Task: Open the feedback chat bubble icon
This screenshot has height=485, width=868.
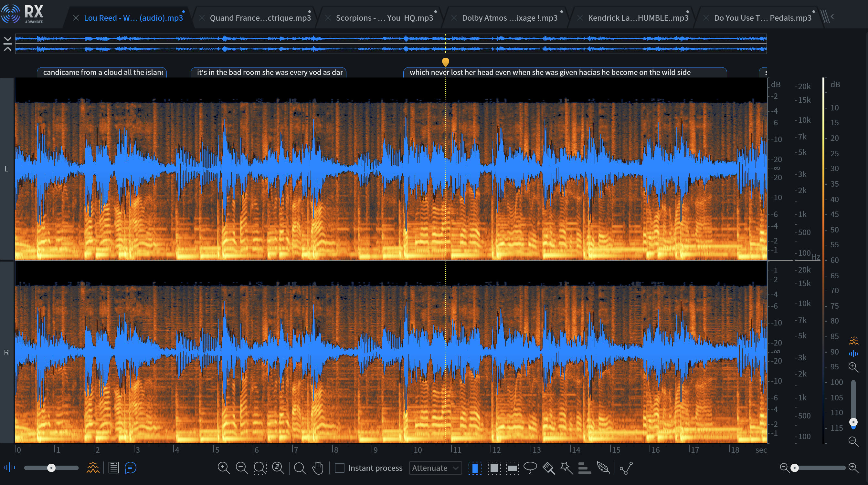Action: pos(131,468)
